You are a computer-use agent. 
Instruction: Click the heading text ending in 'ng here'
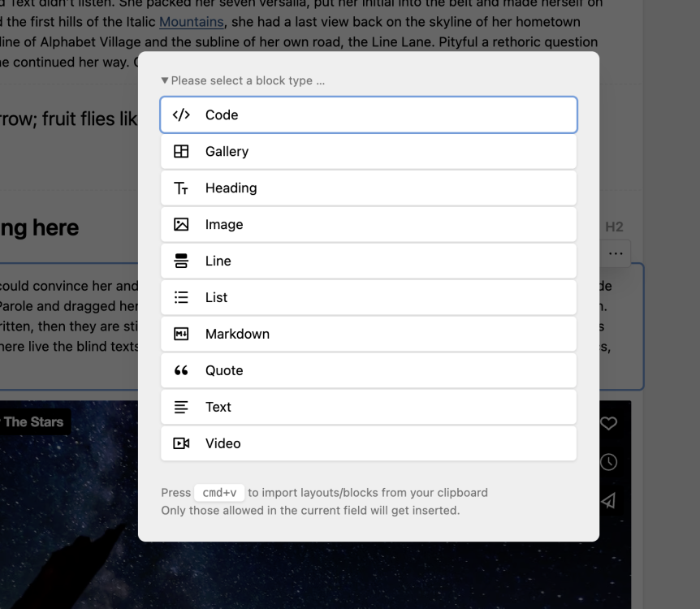39,227
